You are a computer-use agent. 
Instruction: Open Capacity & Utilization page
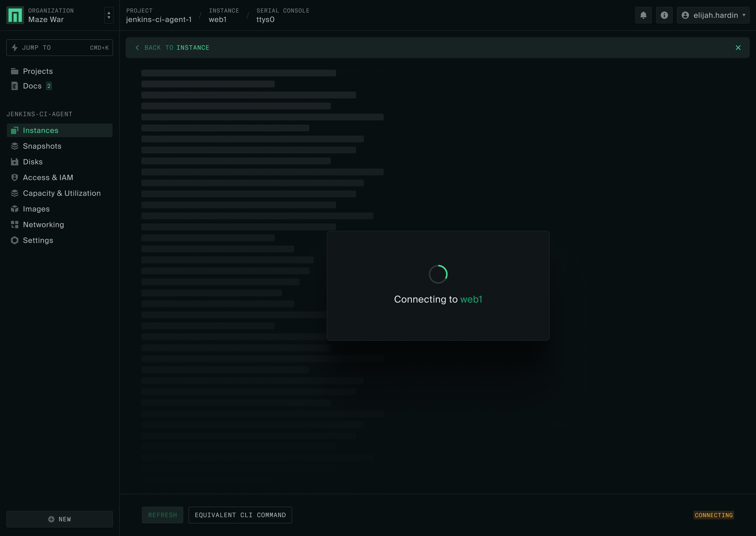coord(62,193)
